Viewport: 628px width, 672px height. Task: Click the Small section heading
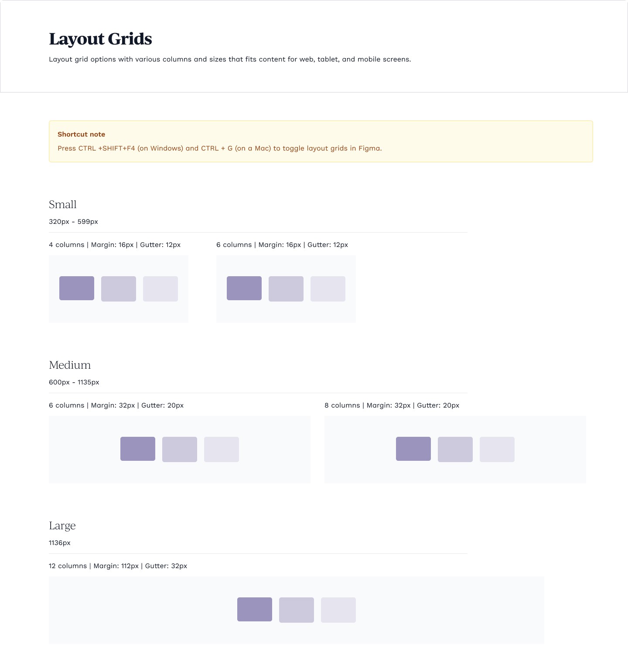pos(63,204)
